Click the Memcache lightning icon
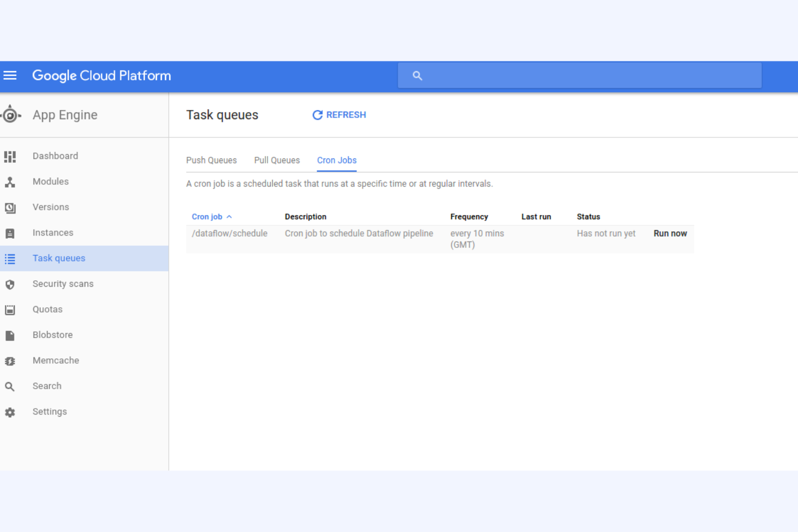Viewport: 798px width, 532px height. 10,361
